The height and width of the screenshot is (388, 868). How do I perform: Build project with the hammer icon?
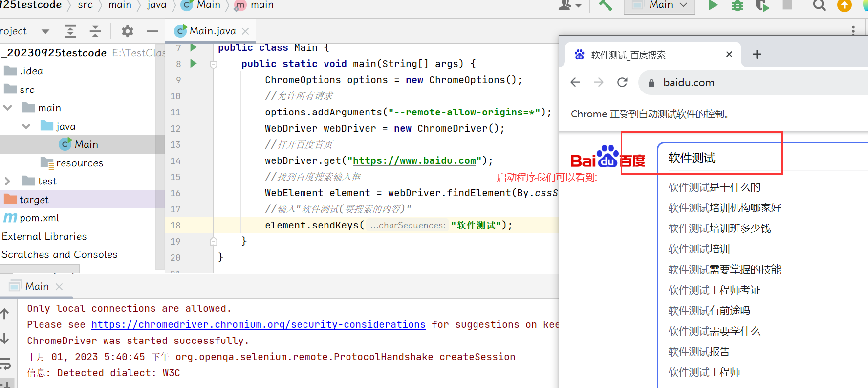606,5
